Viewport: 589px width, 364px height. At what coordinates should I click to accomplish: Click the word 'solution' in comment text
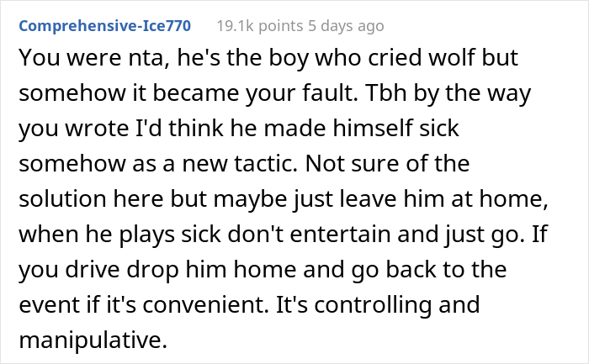[62, 198]
